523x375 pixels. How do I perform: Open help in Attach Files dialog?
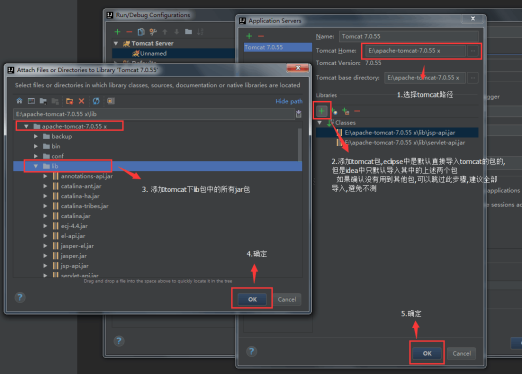click(20, 298)
